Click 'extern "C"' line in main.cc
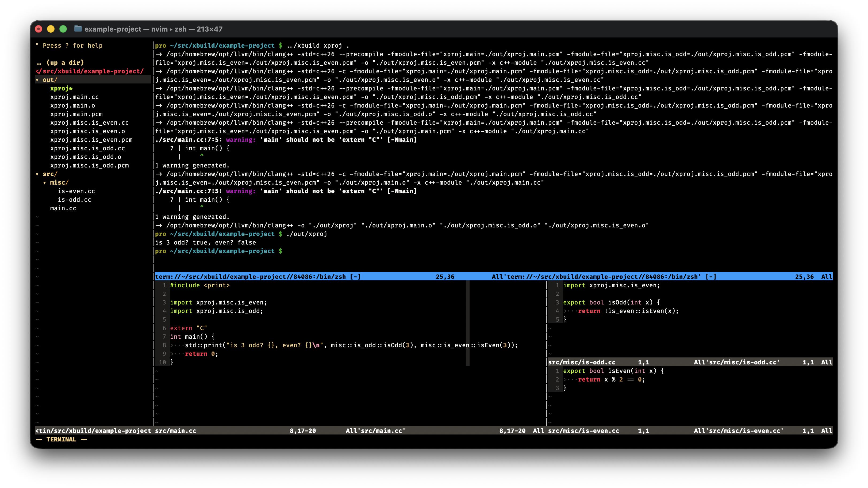This screenshot has height=488, width=868. [x=189, y=328]
